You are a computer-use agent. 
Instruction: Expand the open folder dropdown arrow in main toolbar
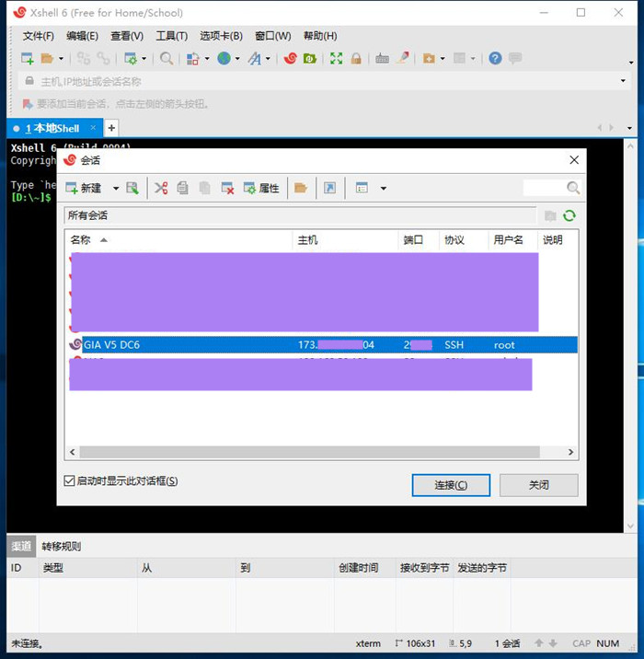(x=62, y=58)
